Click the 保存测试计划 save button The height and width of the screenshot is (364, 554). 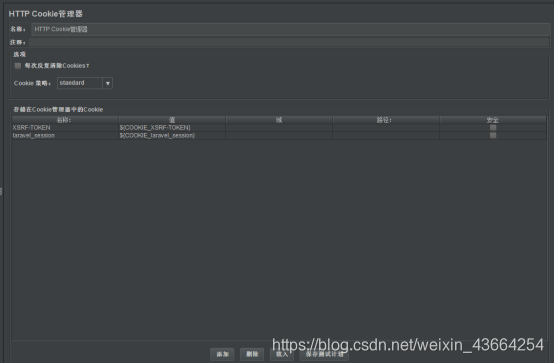click(x=324, y=354)
